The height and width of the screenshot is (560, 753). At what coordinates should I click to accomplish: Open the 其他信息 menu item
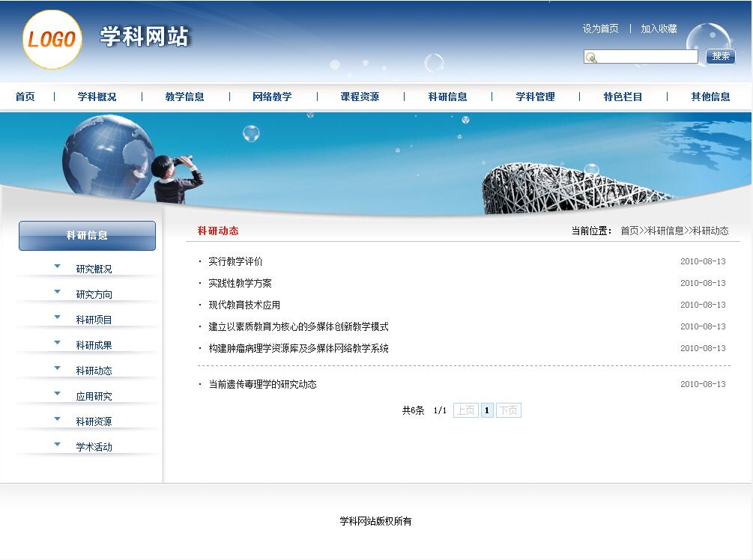click(710, 97)
